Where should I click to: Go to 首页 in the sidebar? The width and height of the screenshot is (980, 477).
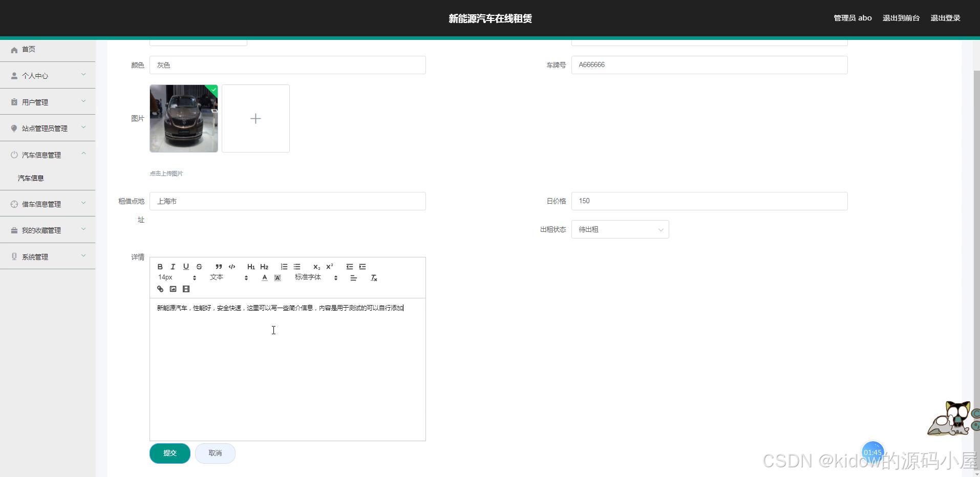tap(48, 49)
